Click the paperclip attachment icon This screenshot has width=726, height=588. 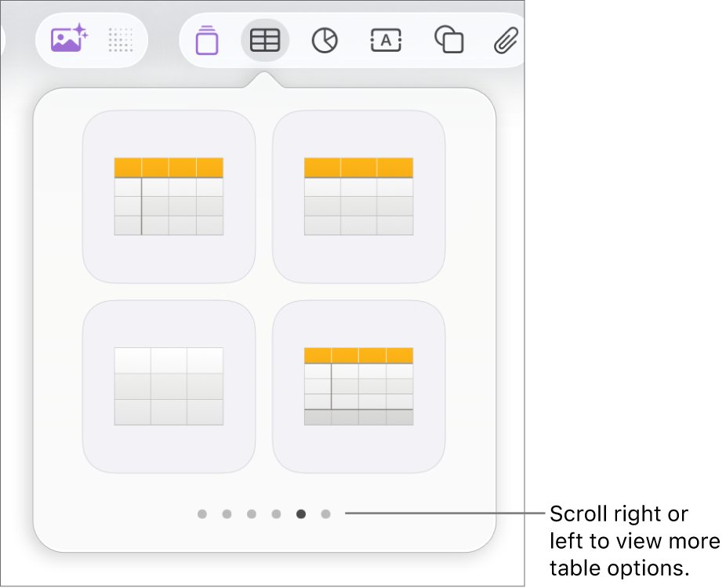(505, 41)
